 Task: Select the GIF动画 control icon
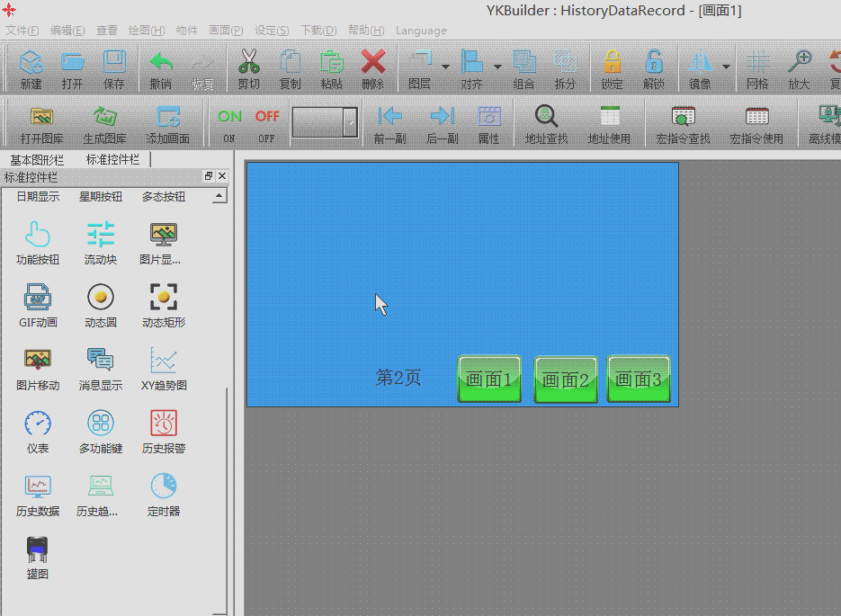38,298
